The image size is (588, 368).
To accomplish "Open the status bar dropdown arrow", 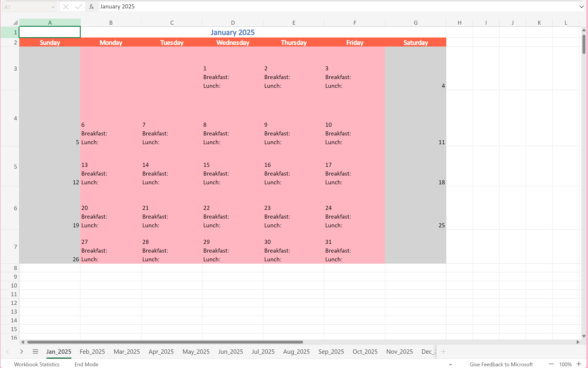I will pos(451,364).
